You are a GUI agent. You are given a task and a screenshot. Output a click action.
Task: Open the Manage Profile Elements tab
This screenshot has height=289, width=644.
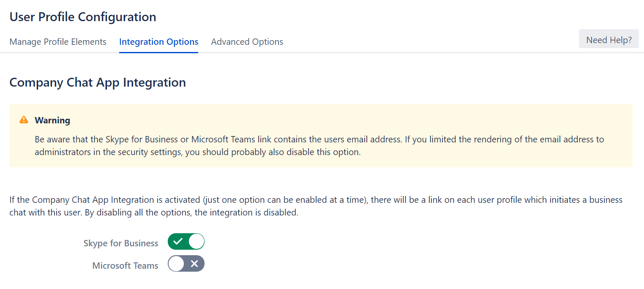(x=58, y=42)
